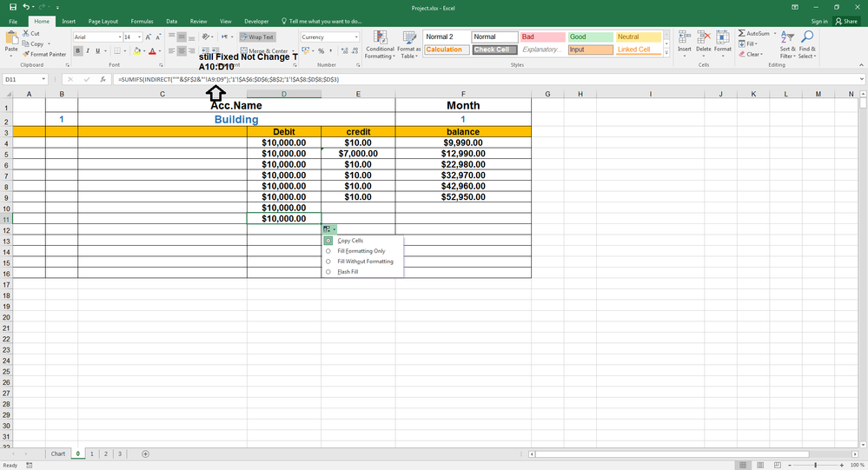Viewport: 868px width, 470px height.
Task: Click the red font color swatch
Action: point(152,51)
